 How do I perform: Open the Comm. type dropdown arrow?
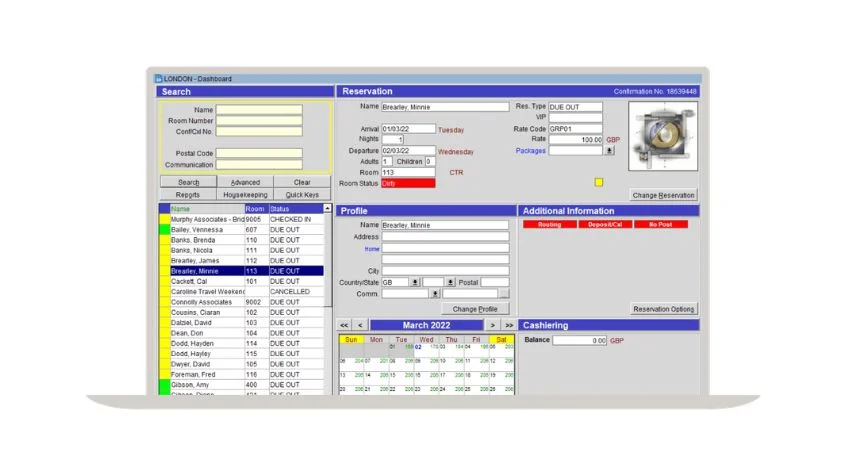pyautogui.click(x=435, y=294)
